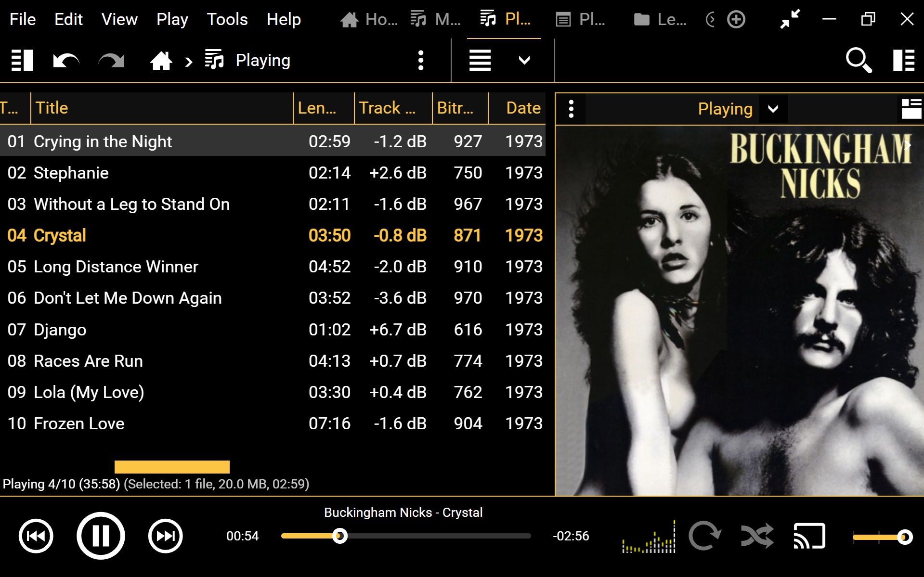Click the Playing 4/10 status text
This screenshot has height=577, width=924.
[x=61, y=484]
